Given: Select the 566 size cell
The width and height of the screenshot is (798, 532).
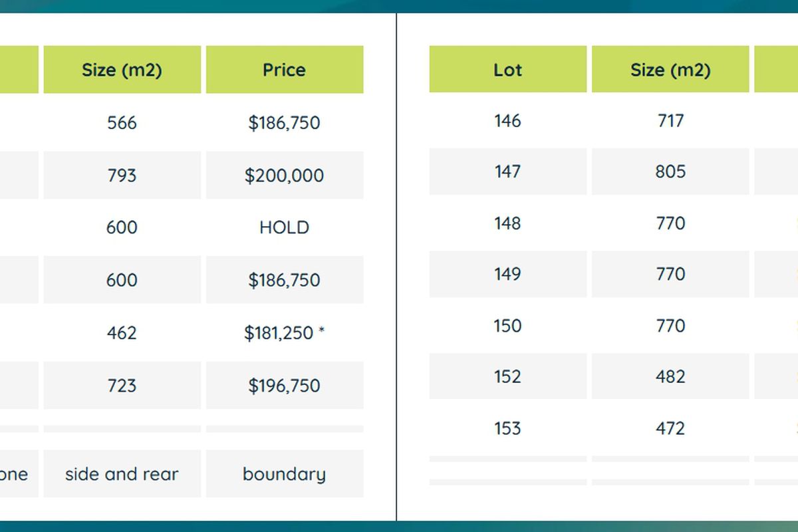Looking at the screenshot, I should (122, 122).
